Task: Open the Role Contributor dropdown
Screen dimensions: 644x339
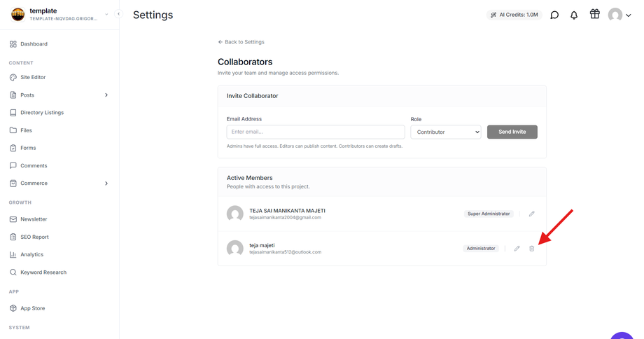Action: click(x=446, y=132)
